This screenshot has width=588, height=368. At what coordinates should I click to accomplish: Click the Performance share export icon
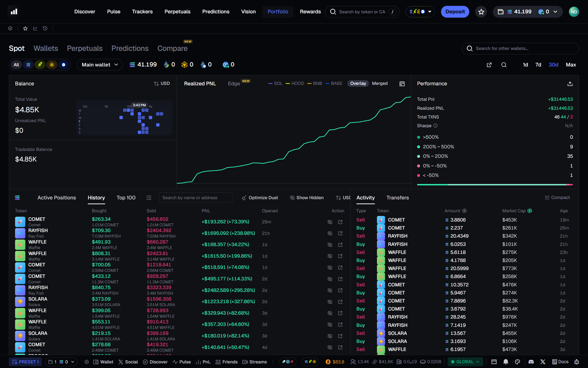pos(570,84)
